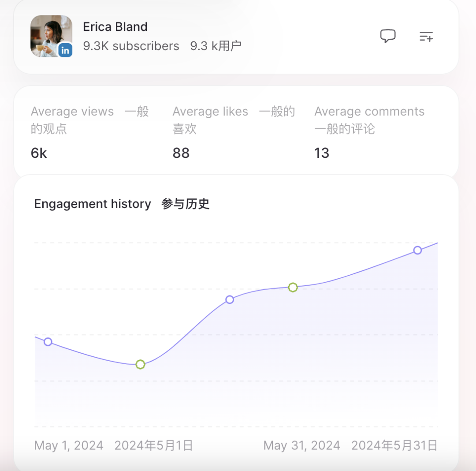Viewport: 476px width, 471px height.
Task: Click the Erica Bland name link
Action: 115,26
